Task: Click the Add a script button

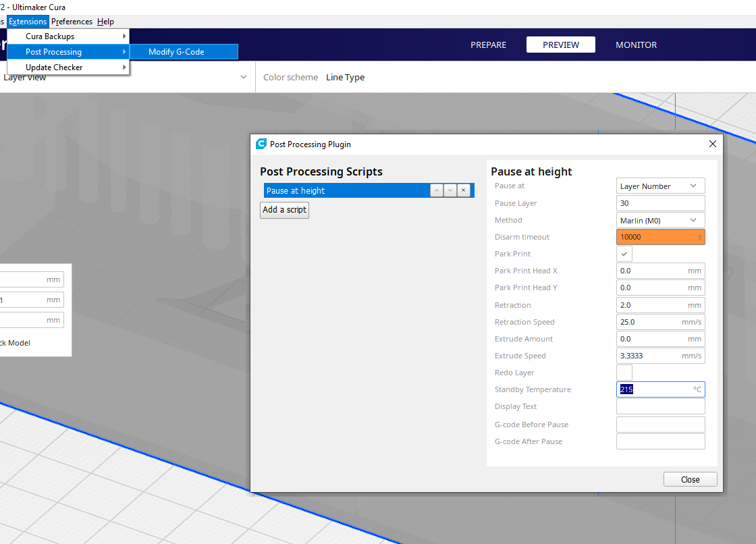Action: click(x=284, y=210)
